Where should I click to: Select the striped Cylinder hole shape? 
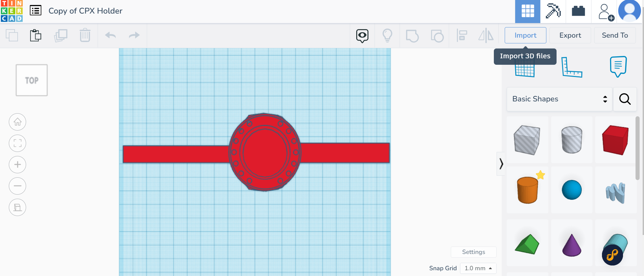click(572, 140)
